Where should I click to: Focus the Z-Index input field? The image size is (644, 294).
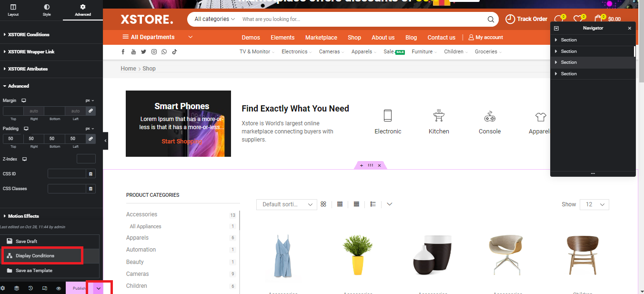point(86,159)
